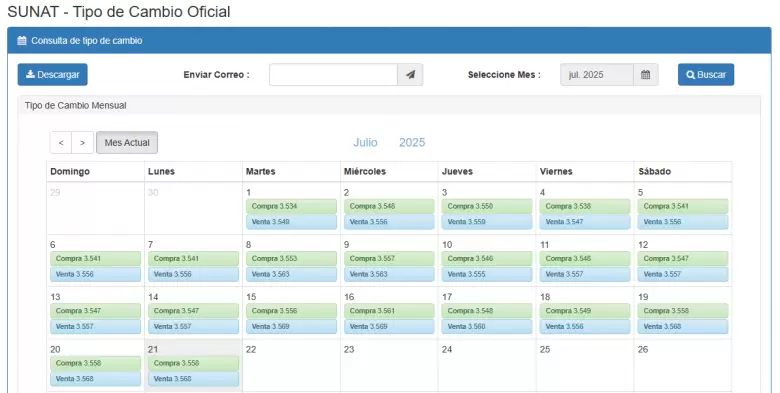Click the calendar icon in the panel header
This screenshot has height=393, width=780.
(x=22, y=41)
